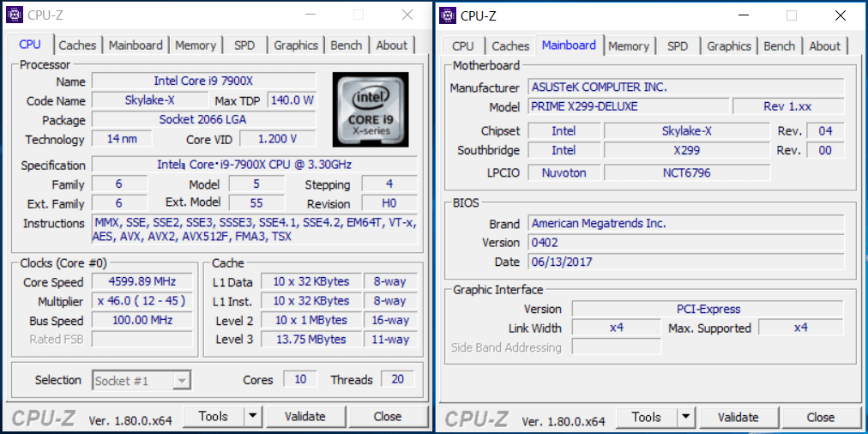
Task: Click the empty Rated FSB field
Action: [x=142, y=339]
